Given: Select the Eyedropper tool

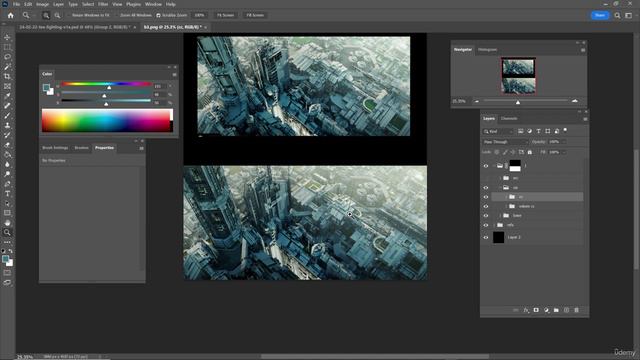Looking at the screenshot, I should coord(7,96).
